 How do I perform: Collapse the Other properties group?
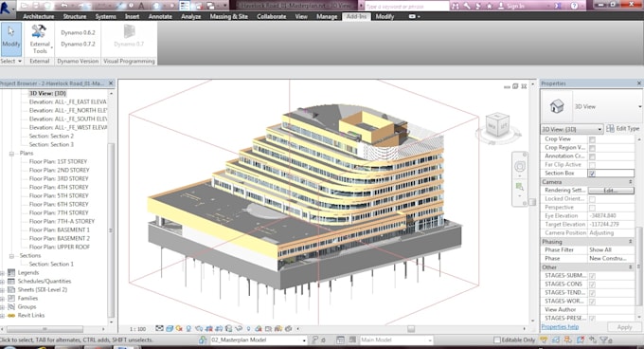point(631,267)
